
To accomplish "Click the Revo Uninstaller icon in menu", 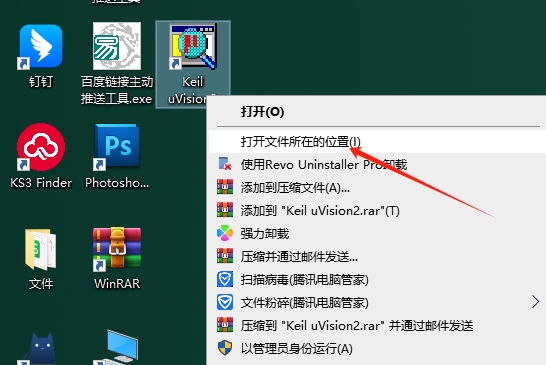I will (225, 164).
